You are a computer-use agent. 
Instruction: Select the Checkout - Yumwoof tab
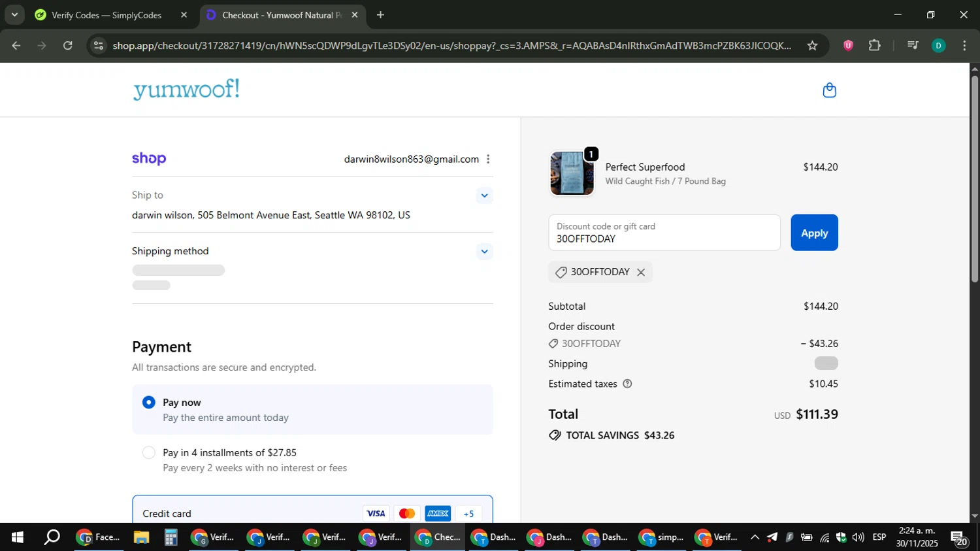283,15
